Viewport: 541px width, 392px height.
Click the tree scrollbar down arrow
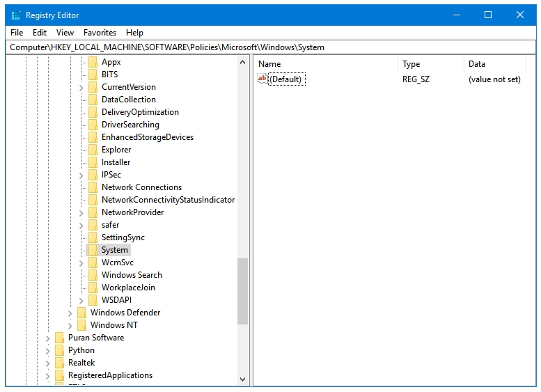point(242,379)
